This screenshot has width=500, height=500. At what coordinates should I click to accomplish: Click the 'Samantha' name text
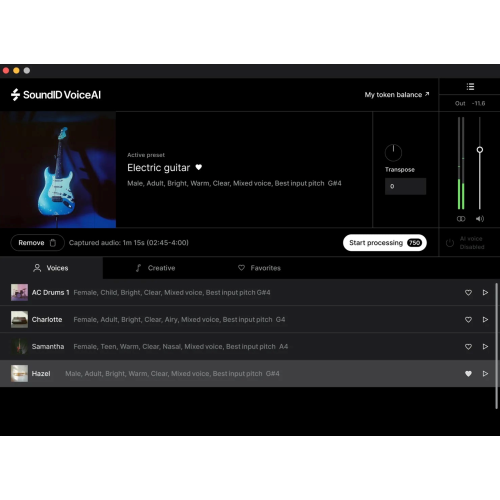click(x=48, y=346)
